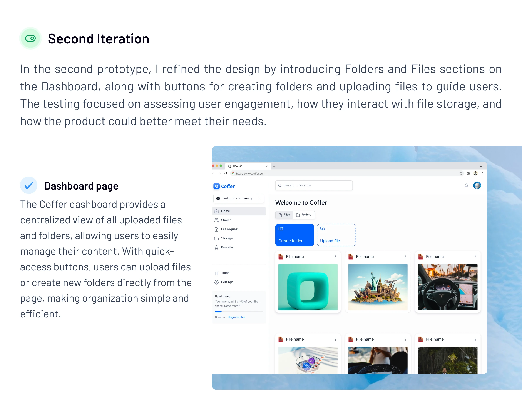Click the green toggle icon beside Second Iteration
The image size is (522, 420).
click(x=30, y=38)
